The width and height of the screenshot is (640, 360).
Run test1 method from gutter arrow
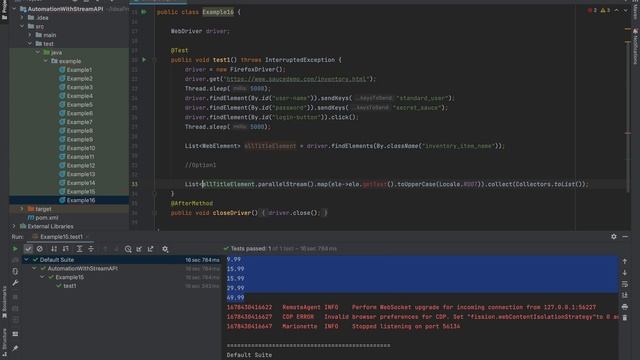[144, 60]
